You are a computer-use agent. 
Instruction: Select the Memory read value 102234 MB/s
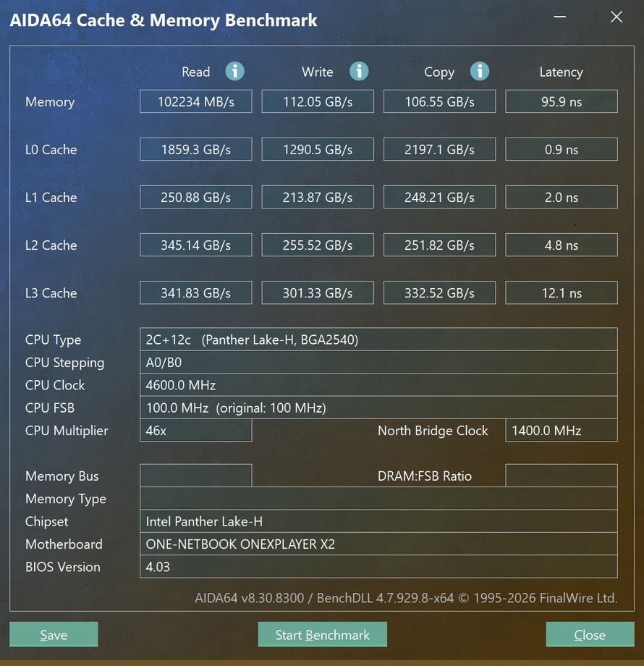coord(195,101)
